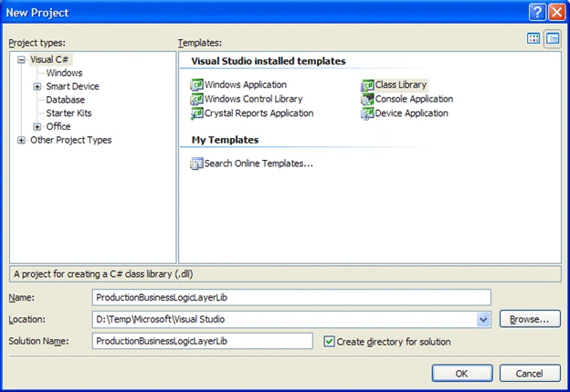Switch templates view to large icons

[x=533, y=38]
